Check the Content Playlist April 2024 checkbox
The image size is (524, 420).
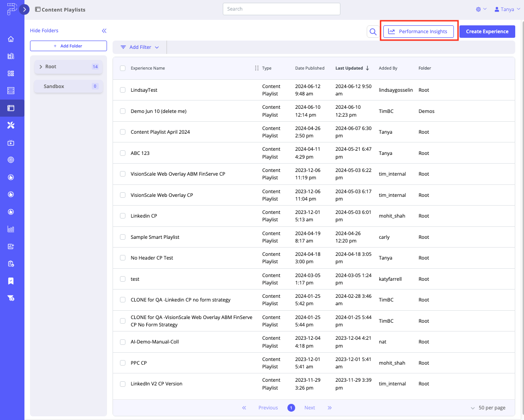[123, 132]
